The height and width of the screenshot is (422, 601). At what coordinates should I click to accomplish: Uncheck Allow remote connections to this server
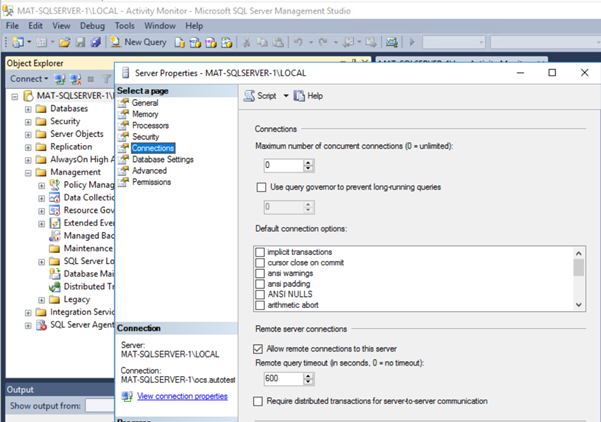(x=261, y=348)
